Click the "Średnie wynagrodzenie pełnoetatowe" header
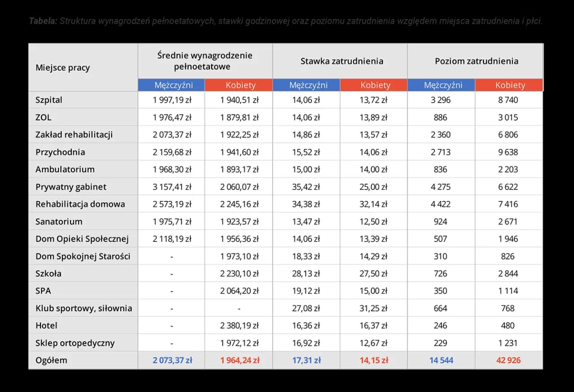Image resolution: width=574 pixels, height=392 pixels. (x=205, y=61)
